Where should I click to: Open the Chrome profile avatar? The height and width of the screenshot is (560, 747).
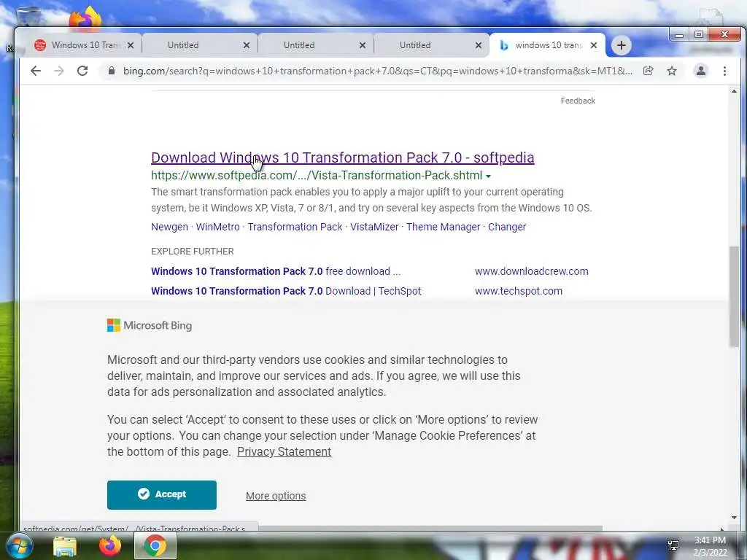(x=701, y=71)
